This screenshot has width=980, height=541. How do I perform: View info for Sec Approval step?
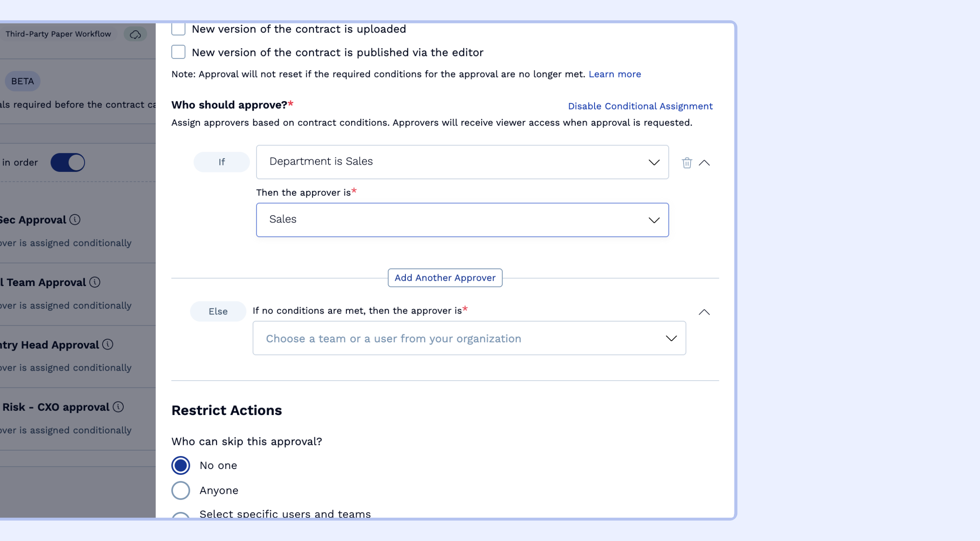pos(75,220)
